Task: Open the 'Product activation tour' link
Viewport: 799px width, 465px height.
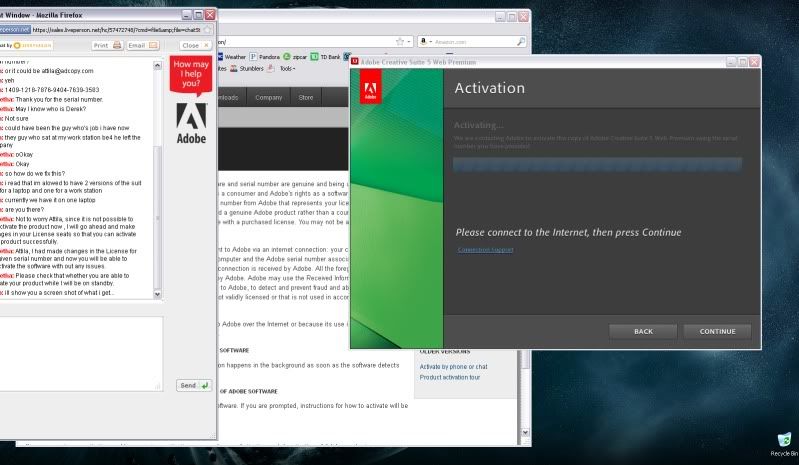Action: pyautogui.click(x=450, y=377)
